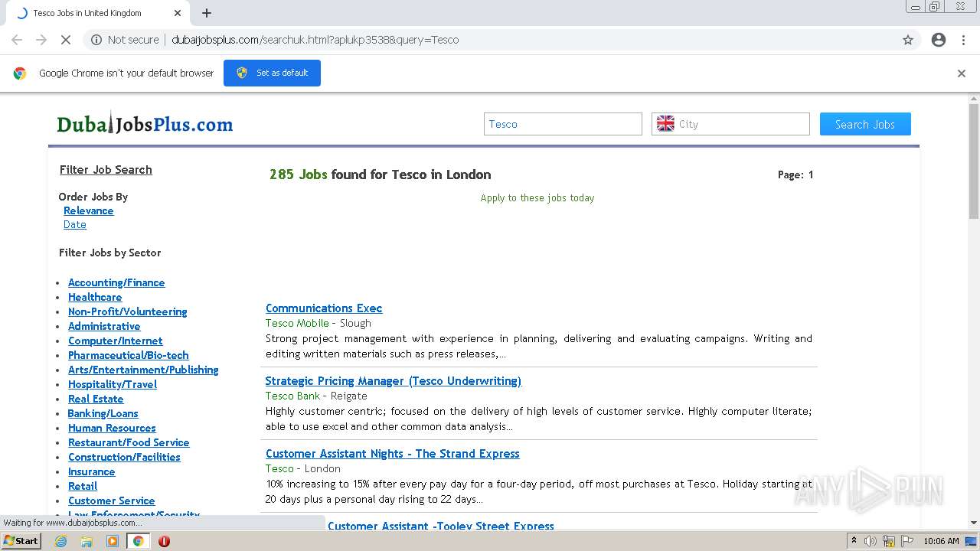Filter by Hospitality/Travel sector
Image resolution: width=980 pixels, height=551 pixels.
(113, 384)
